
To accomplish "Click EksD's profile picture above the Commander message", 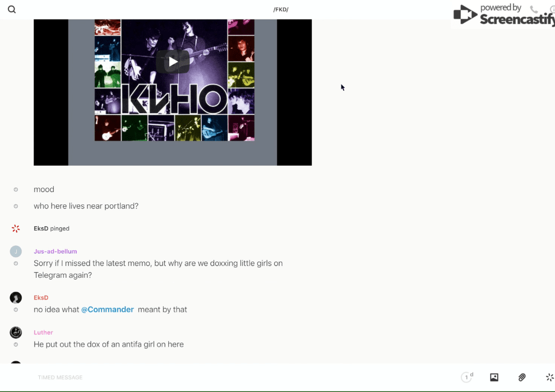I will click(16, 298).
